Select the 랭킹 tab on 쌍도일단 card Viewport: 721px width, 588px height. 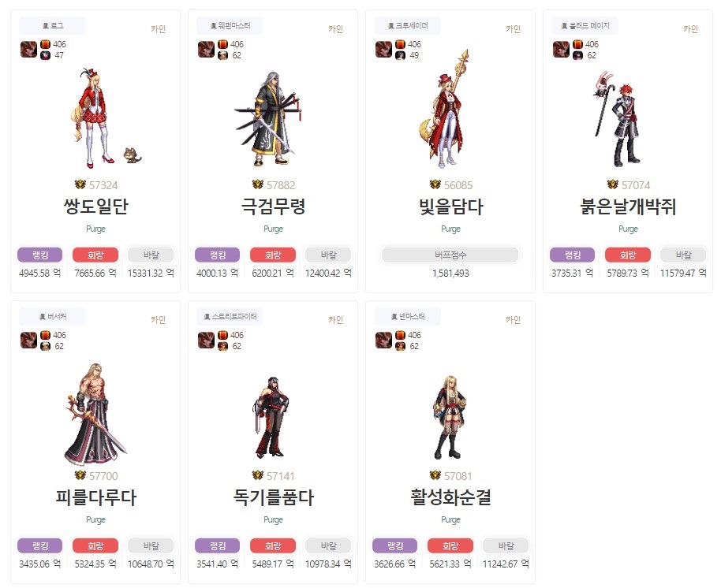40,255
